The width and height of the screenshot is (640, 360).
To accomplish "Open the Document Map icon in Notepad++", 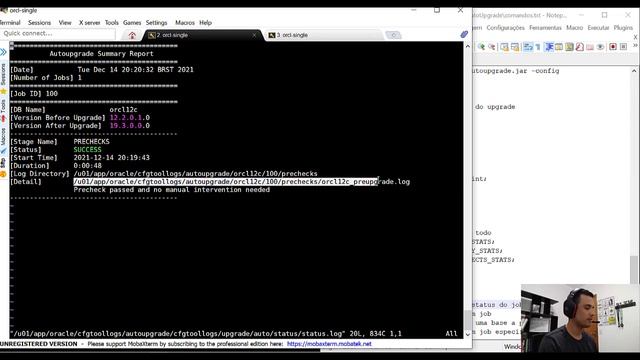I will [x=569, y=47].
